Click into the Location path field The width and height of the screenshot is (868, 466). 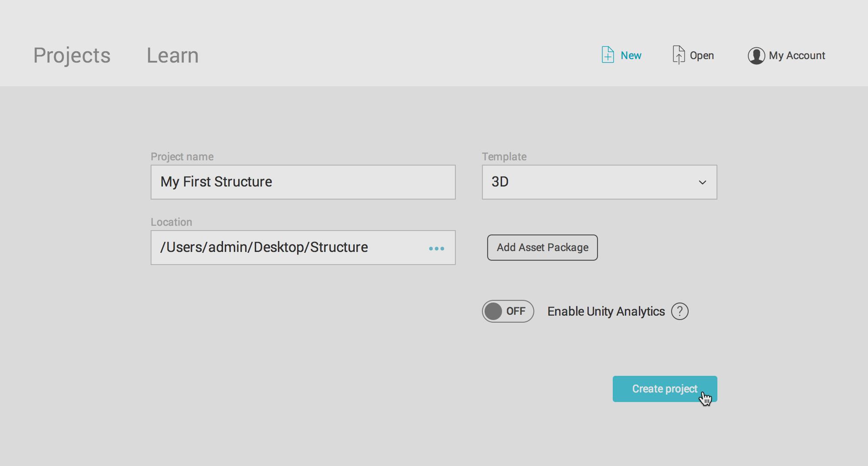[286, 248]
